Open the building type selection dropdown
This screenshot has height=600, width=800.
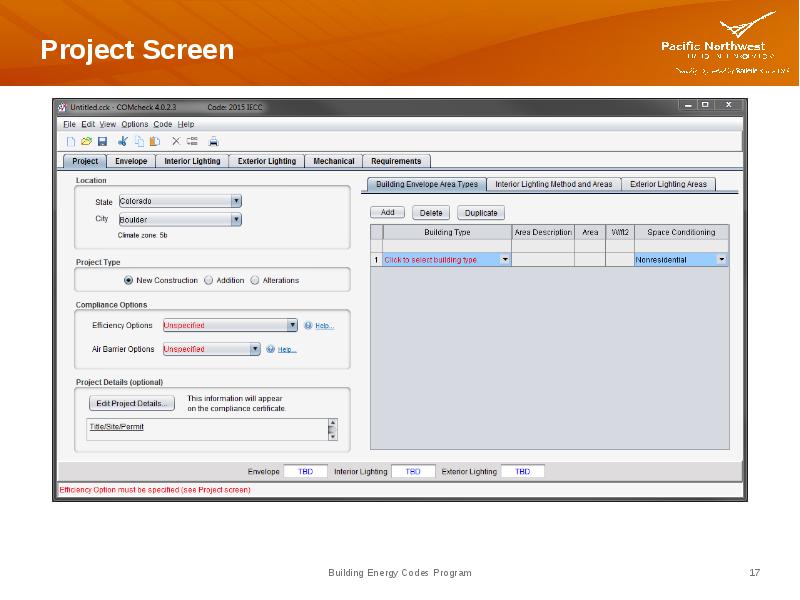coord(505,260)
